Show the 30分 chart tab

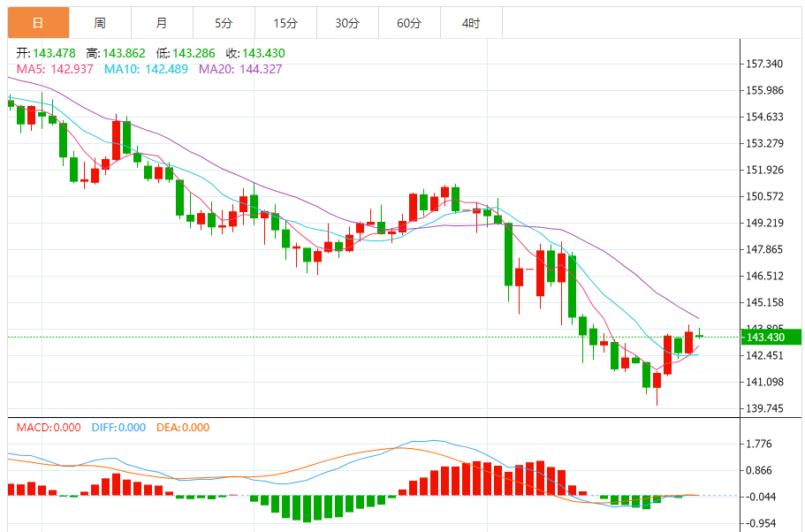click(347, 23)
